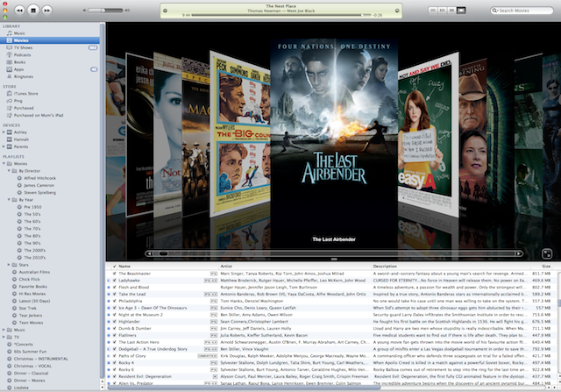Uncheck the Highlander checkbox
Image resolution: width=561 pixels, height=392 pixels.
pos(114,322)
